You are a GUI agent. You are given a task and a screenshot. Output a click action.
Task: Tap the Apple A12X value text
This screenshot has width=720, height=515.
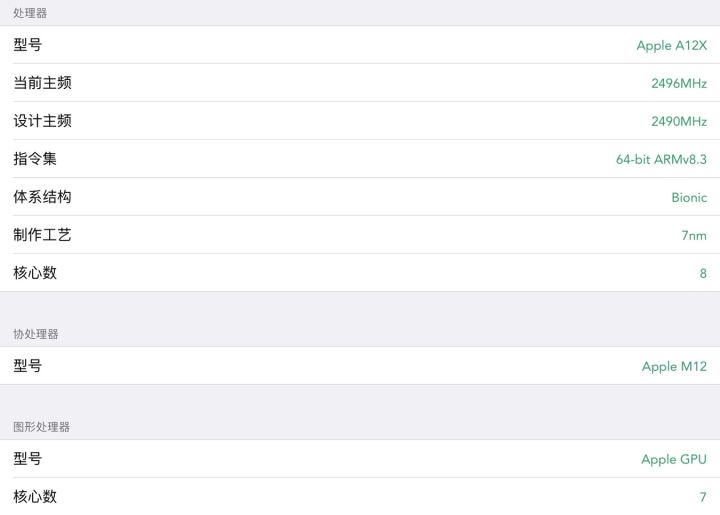(x=671, y=45)
